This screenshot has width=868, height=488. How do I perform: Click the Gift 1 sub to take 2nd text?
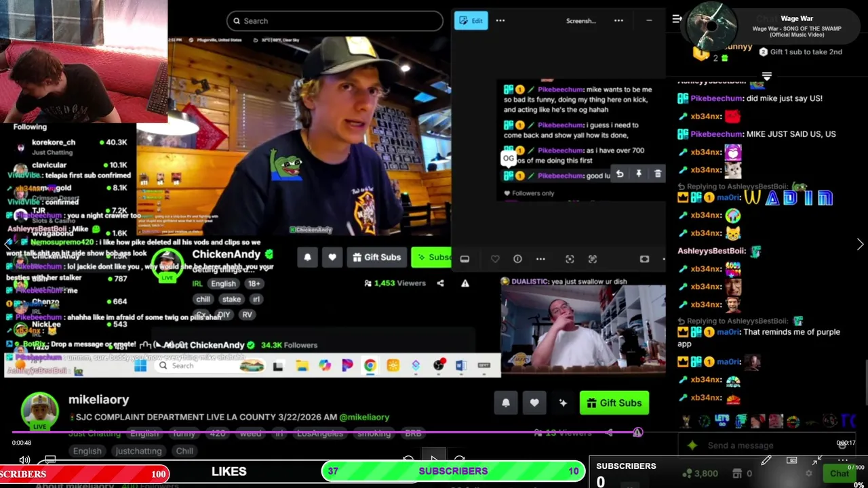point(806,52)
